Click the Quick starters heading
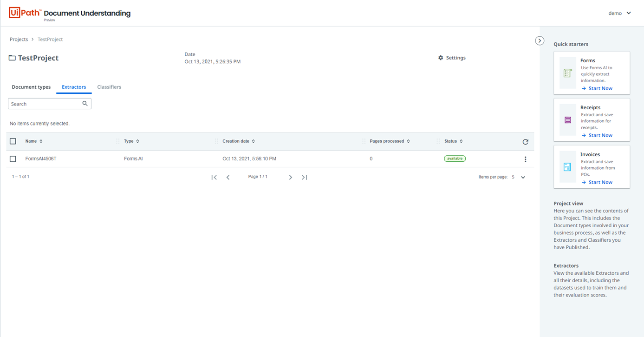This screenshot has height=337, width=644. (x=571, y=44)
